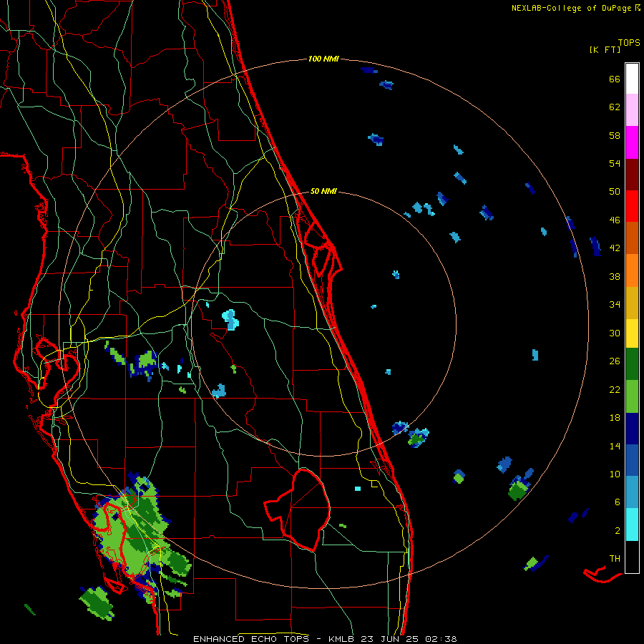The image size is (644, 644).
Task: Click the cyan echo blob inside 50 NMI ring
Action: click(x=231, y=321)
